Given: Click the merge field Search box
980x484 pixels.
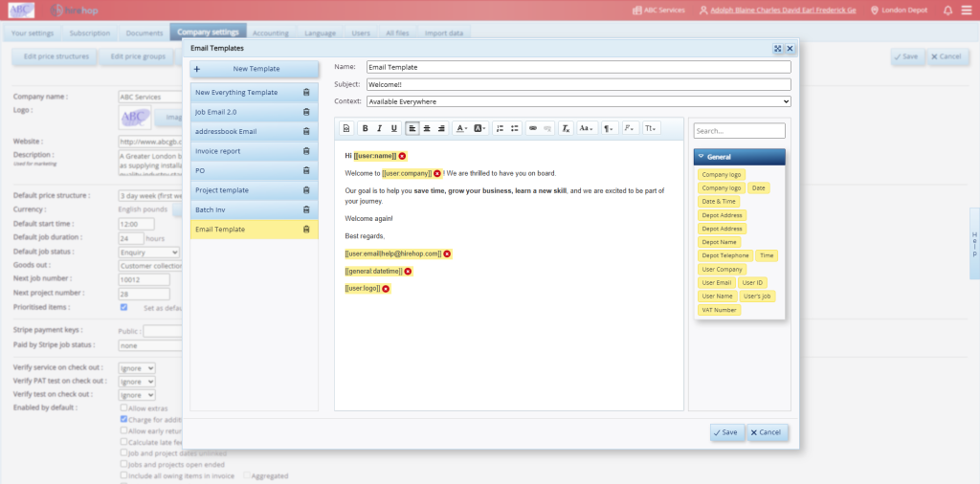Looking at the screenshot, I should pos(740,131).
